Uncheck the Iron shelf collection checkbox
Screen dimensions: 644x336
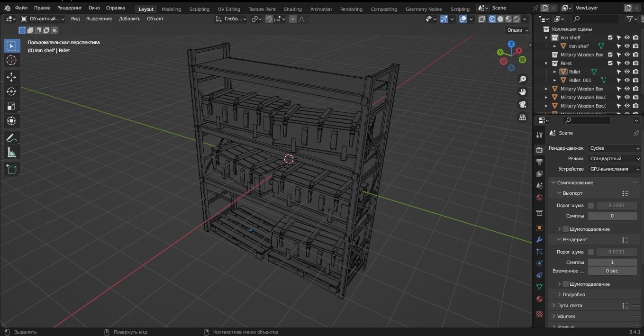tap(610, 37)
